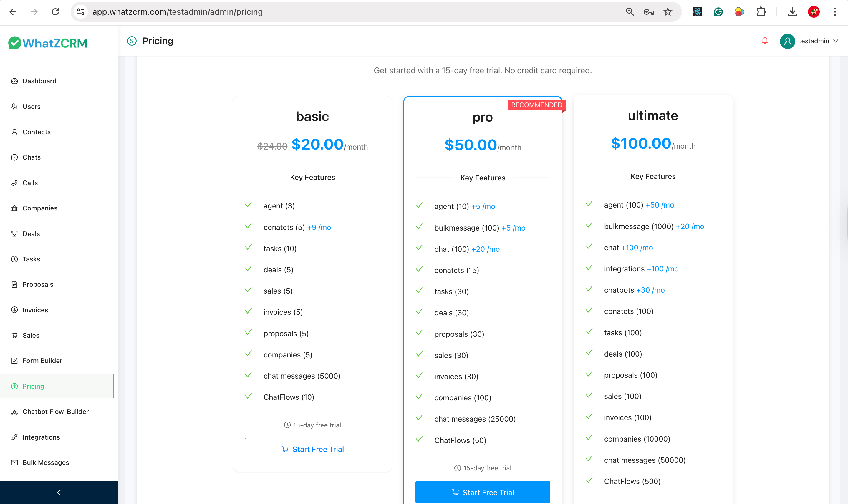Open the Grammarly extension icon
This screenshot has width=848, height=504.
(718, 11)
